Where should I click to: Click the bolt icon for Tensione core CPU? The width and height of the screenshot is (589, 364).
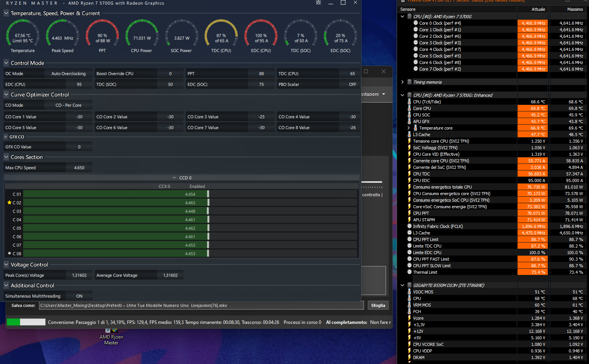click(x=410, y=141)
